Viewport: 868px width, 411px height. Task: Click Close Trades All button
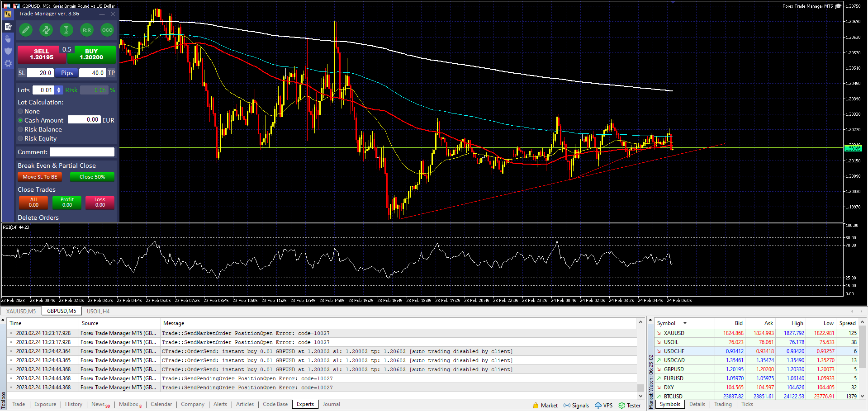(33, 203)
